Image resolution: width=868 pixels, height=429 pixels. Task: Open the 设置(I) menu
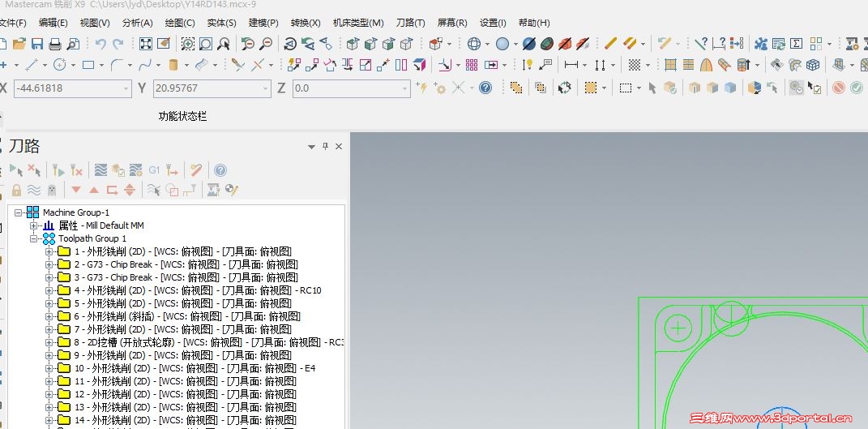(493, 23)
